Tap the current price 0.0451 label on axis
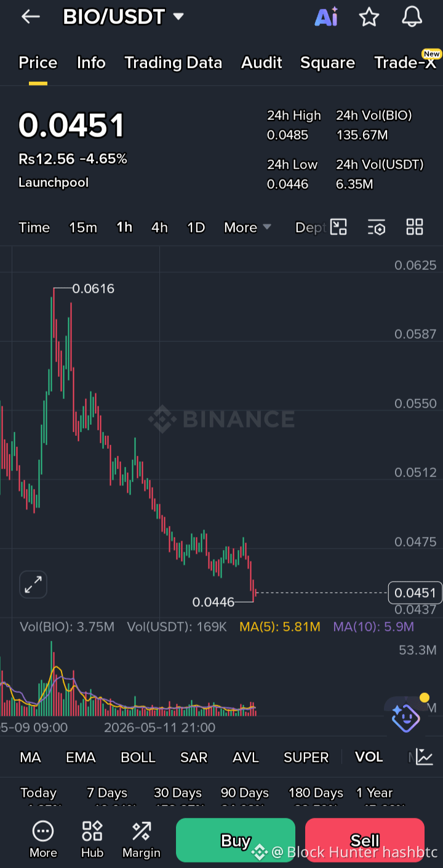The width and height of the screenshot is (443, 868). click(x=415, y=593)
